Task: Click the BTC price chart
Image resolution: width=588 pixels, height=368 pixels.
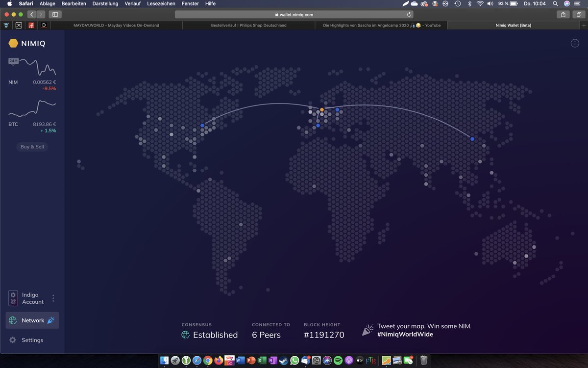Action: pyautogui.click(x=32, y=108)
